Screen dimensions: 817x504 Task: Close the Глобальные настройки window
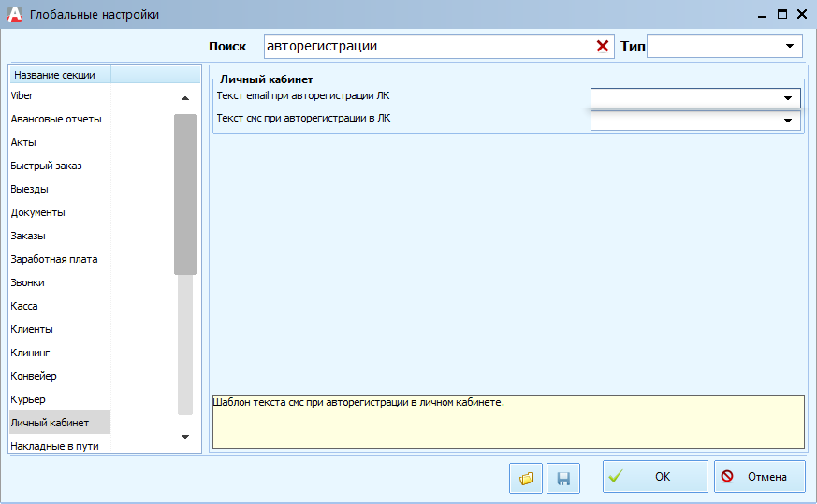point(802,15)
